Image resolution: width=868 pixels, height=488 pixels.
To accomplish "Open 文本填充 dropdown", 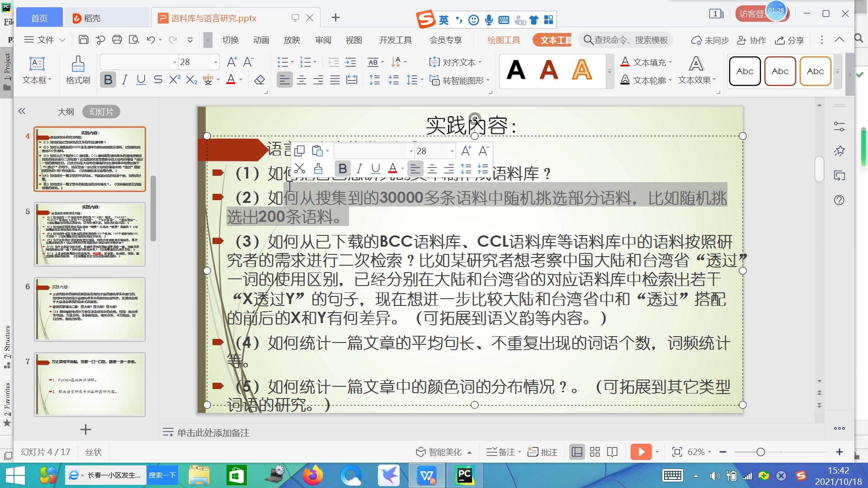I will (646, 62).
